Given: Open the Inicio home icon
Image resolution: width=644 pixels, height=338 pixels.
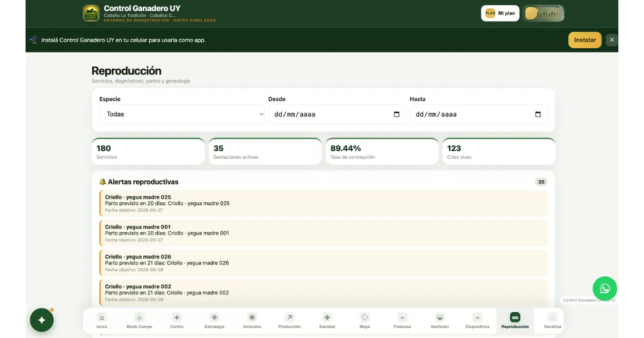Looking at the screenshot, I should [x=102, y=320].
